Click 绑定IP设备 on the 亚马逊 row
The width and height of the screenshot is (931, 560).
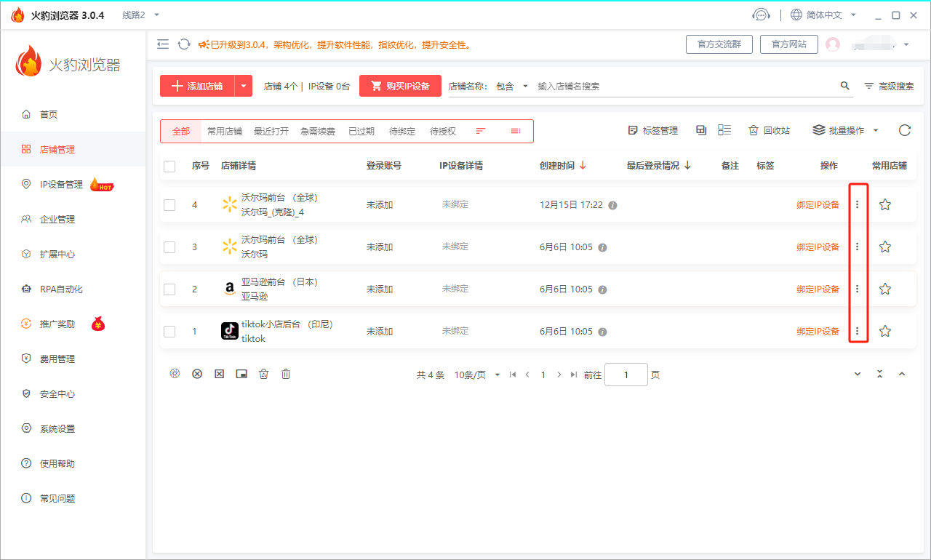pos(818,289)
